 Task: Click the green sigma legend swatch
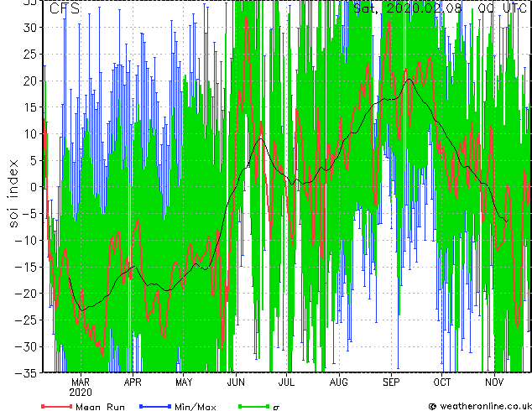click(x=253, y=406)
